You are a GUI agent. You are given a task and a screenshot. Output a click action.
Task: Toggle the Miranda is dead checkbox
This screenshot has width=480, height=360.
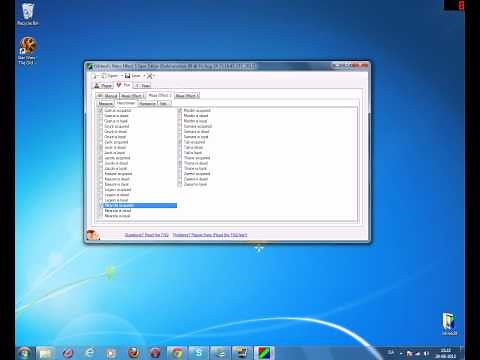100,211
